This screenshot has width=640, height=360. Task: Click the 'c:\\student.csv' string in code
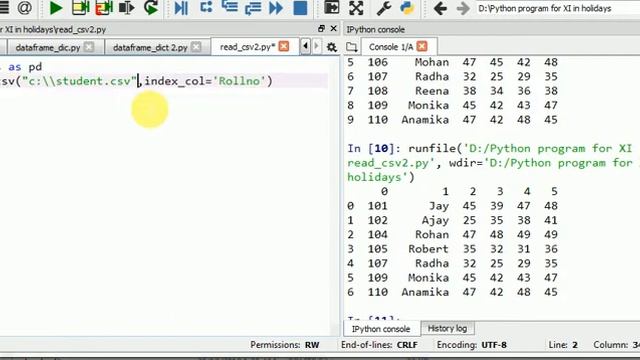pyautogui.click(x=79, y=81)
